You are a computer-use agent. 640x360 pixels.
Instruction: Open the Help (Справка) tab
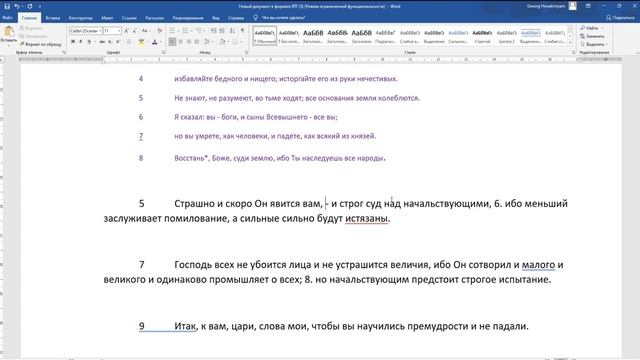236,18
